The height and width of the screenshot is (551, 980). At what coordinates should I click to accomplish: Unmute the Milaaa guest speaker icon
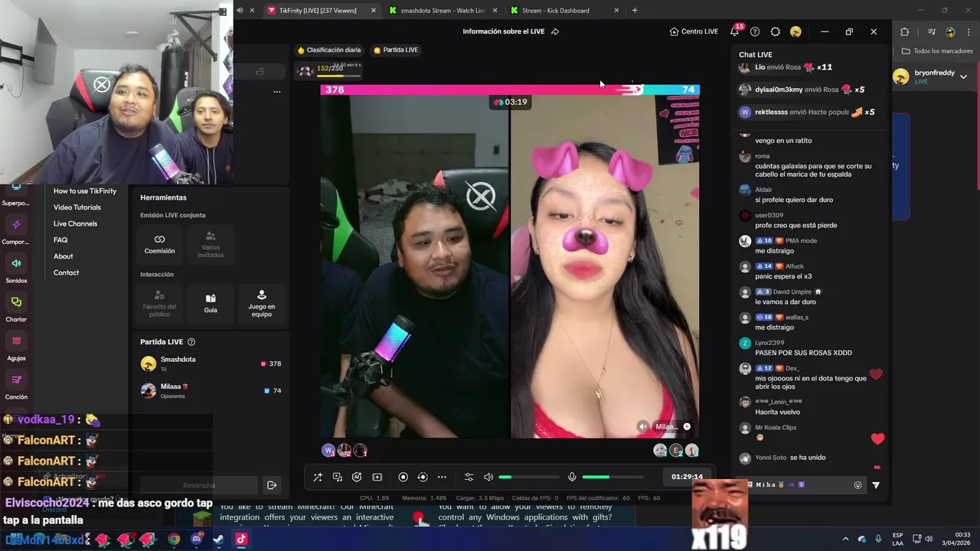(643, 426)
